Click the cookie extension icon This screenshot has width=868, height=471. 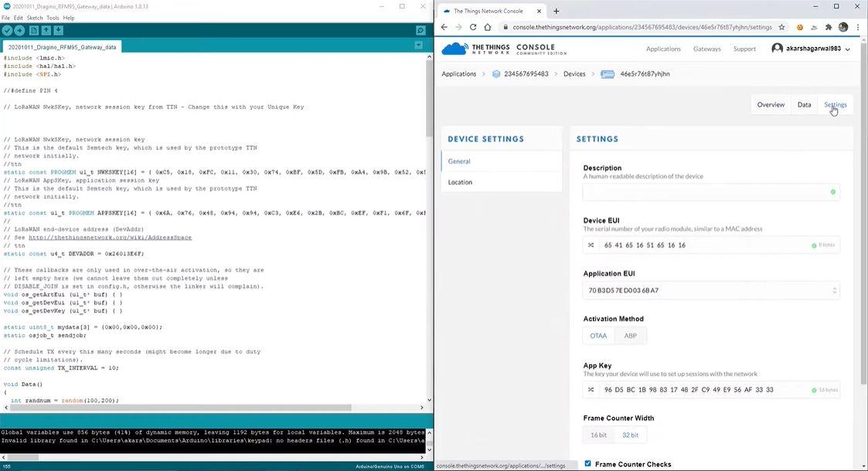click(x=800, y=27)
